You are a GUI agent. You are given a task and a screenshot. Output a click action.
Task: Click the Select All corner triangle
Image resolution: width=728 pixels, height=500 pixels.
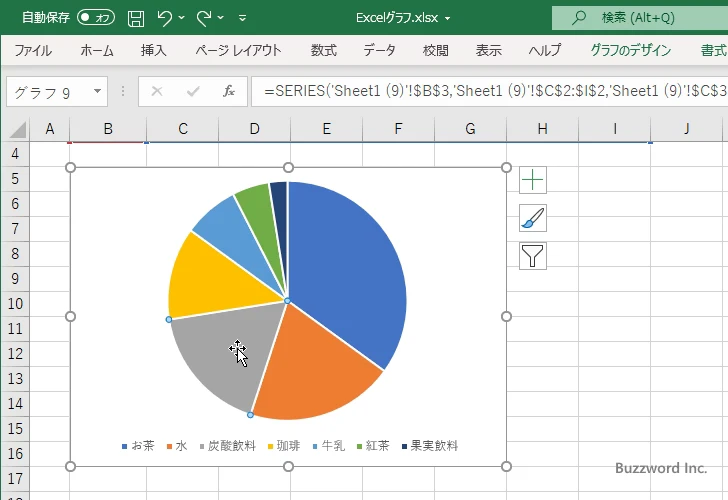pyautogui.click(x=17, y=129)
